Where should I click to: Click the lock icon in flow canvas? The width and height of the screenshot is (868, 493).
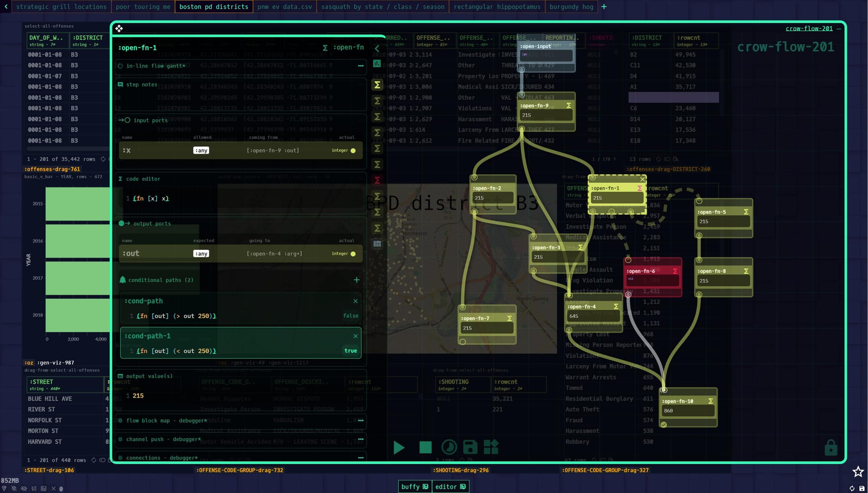(831, 447)
